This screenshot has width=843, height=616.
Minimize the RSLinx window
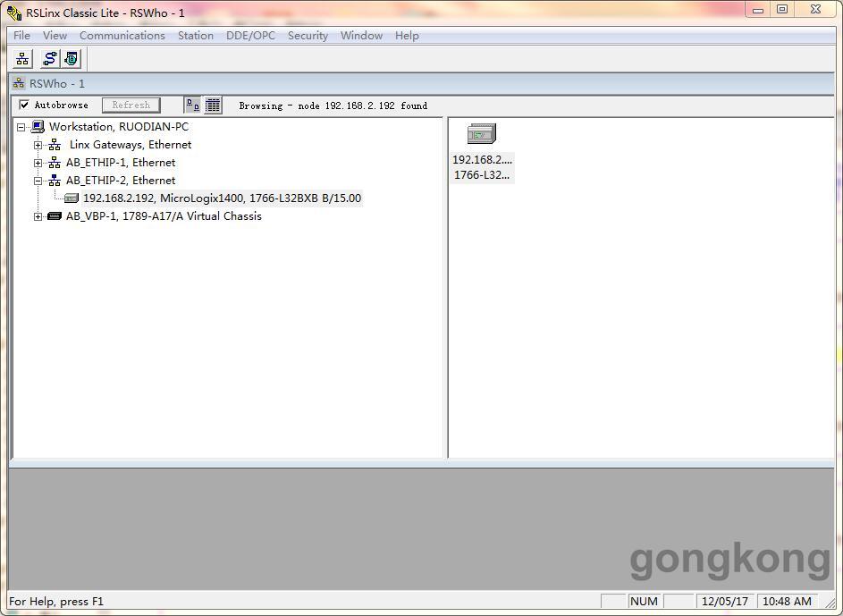(758, 10)
